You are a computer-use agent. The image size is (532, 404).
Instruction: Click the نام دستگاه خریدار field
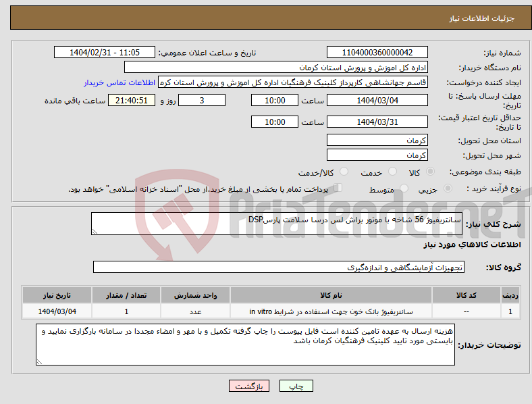pyautogui.click(x=276, y=67)
